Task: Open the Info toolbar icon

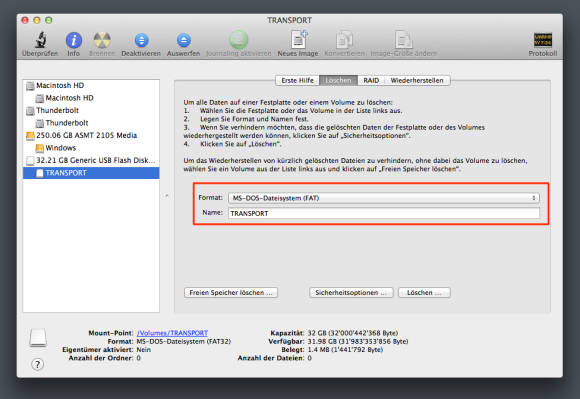Action: [x=74, y=40]
